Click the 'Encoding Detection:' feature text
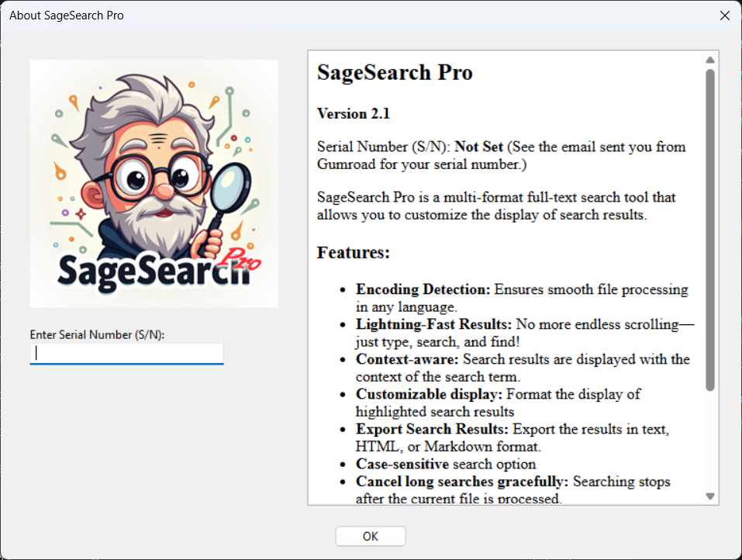742x560 pixels. pyautogui.click(x=423, y=289)
